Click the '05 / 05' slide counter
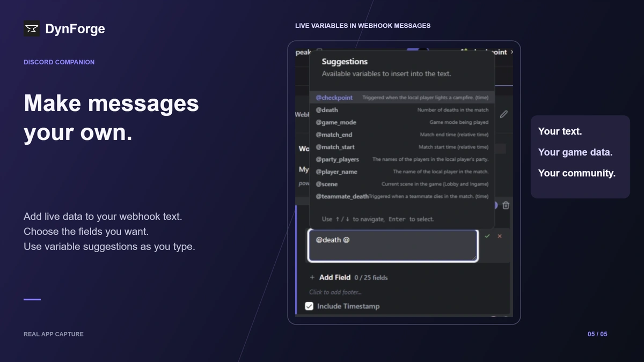The image size is (644, 362). (597, 334)
